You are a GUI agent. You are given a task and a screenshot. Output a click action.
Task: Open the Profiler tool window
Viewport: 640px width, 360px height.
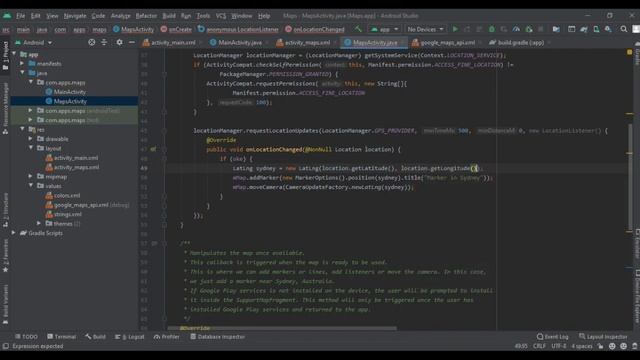(x=167, y=337)
